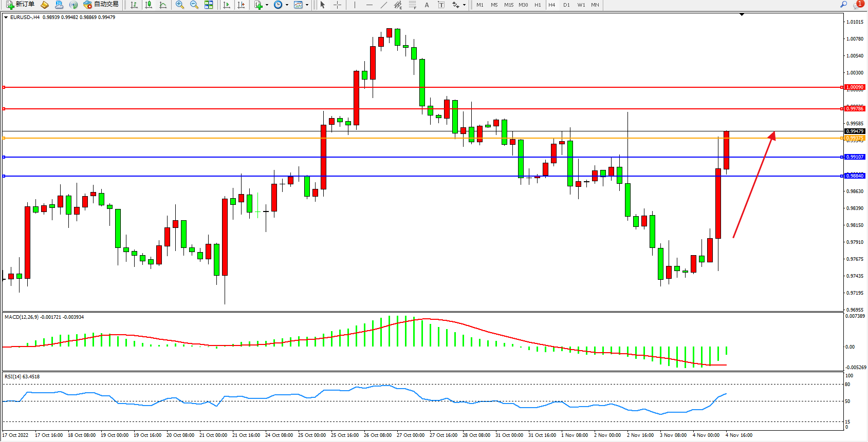Switch to the D1 timeframe
Image resolution: width=868 pixels, height=442 pixels.
(566, 5)
